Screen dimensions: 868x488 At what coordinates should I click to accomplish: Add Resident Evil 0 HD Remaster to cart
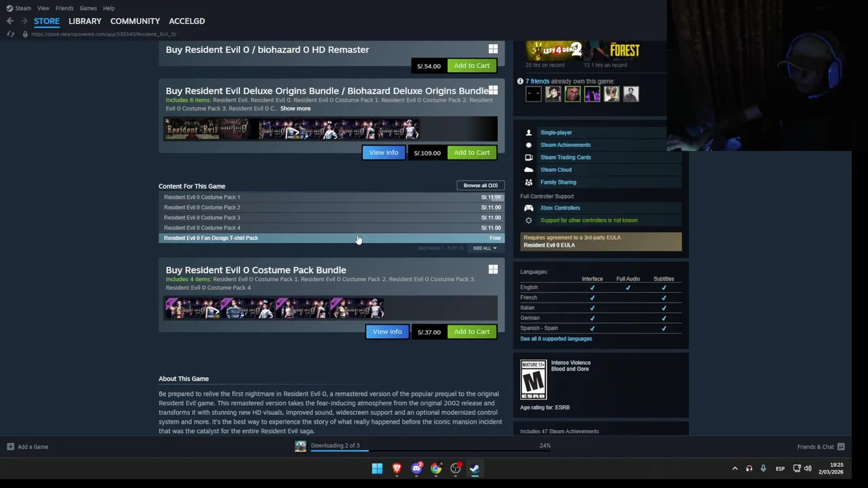471,66
